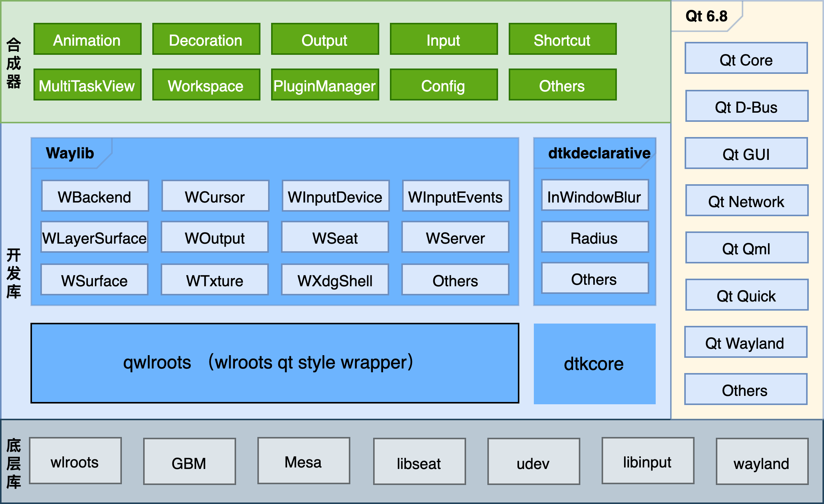Click the WBackend component box
Image resolution: width=824 pixels, height=504 pixels.
[95, 196]
